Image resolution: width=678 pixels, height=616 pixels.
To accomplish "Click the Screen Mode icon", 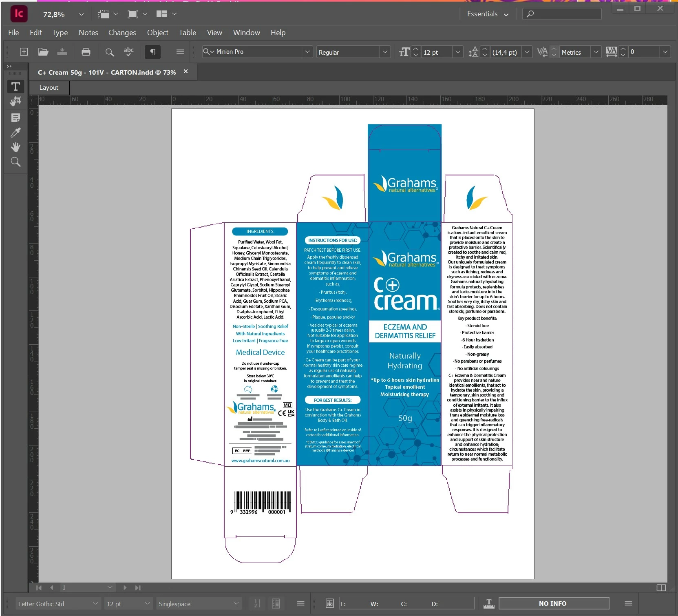I will pos(133,14).
